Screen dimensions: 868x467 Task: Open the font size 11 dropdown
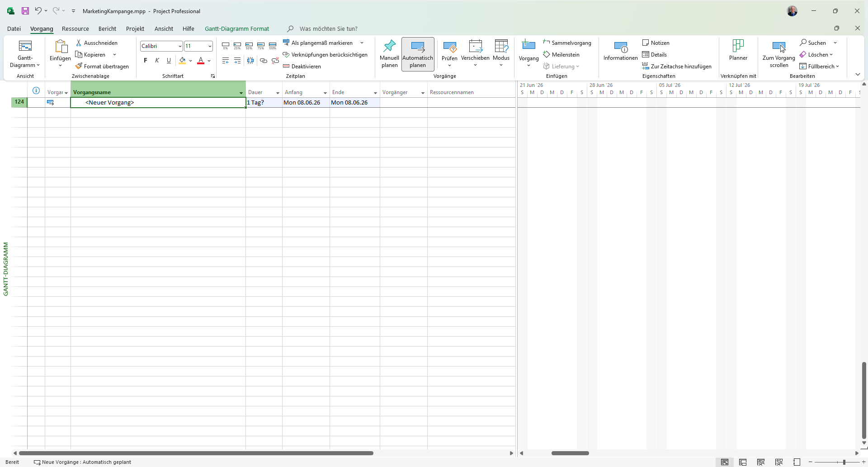coord(210,46)
